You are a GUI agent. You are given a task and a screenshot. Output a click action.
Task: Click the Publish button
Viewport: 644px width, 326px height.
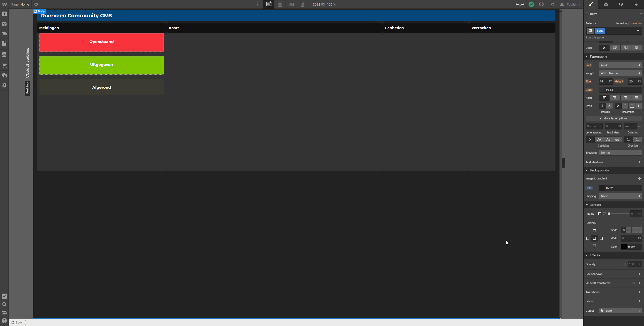pos(571,5)
